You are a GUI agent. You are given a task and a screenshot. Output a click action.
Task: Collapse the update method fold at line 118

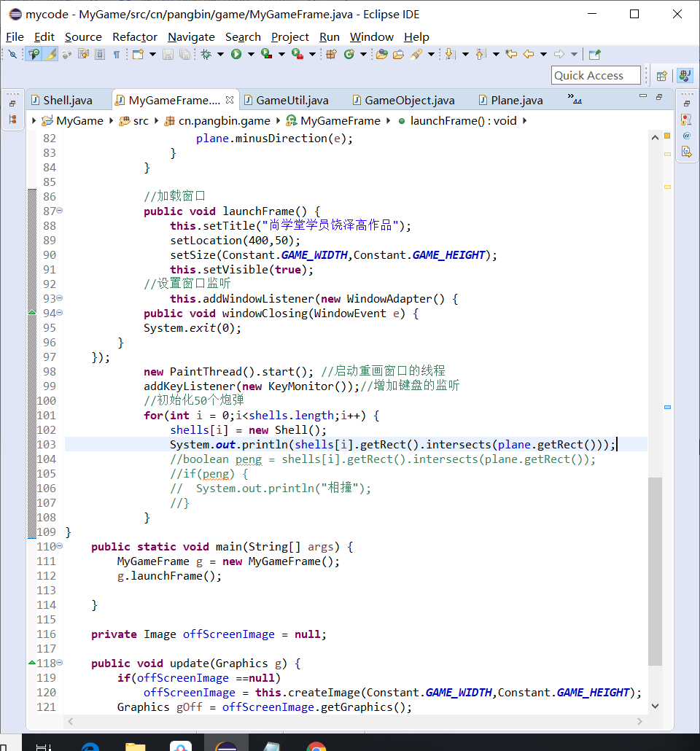click(x=59, y=662)
